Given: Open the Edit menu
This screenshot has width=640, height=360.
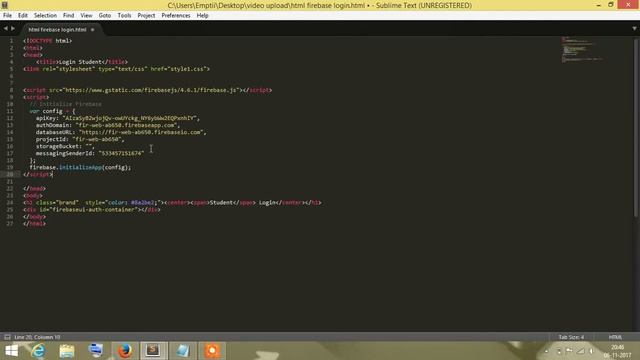Looking at the screenshot, I should click(x=23, y=16).
